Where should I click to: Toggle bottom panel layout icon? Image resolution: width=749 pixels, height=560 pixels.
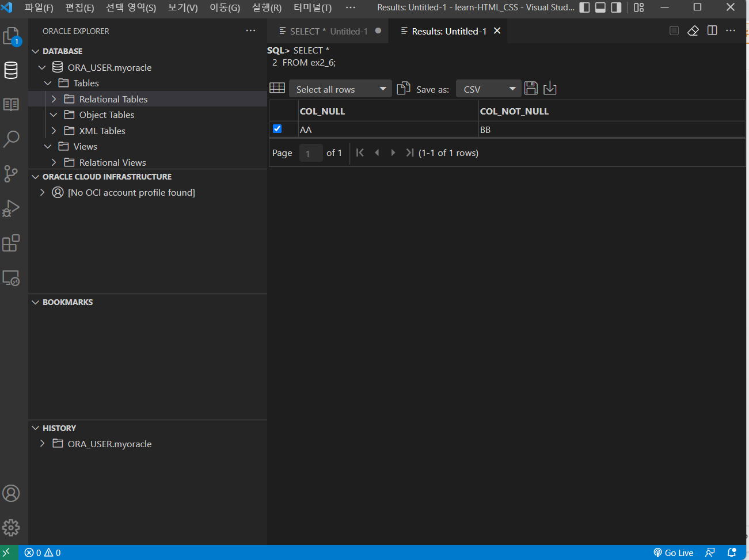(x=600, y=7)
